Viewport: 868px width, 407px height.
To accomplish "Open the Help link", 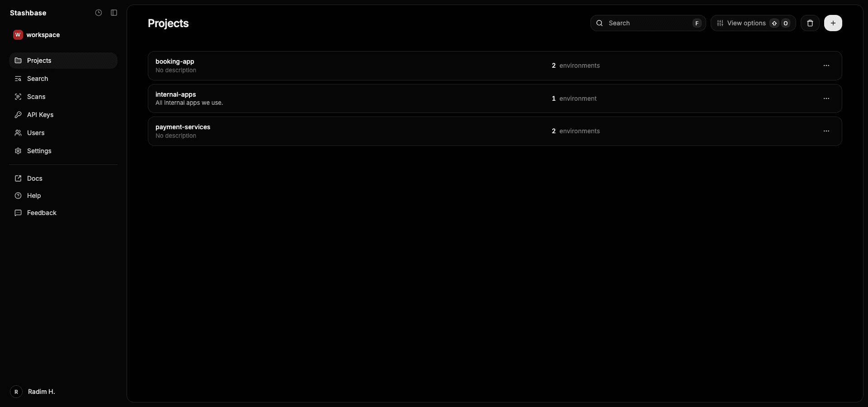I will (x=63, y=196).
